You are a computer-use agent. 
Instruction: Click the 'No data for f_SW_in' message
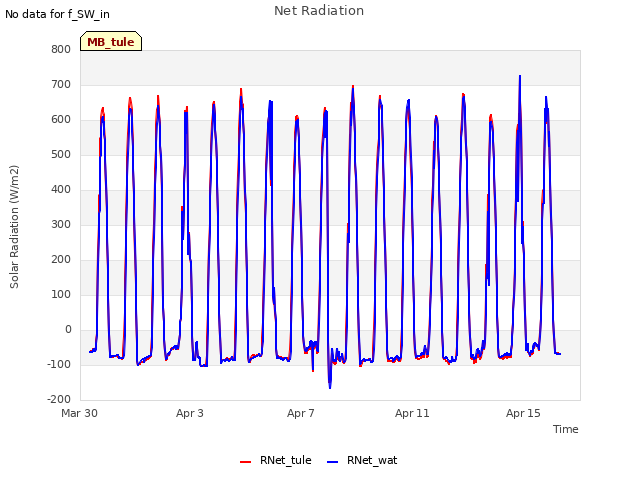tap(57, 14)
